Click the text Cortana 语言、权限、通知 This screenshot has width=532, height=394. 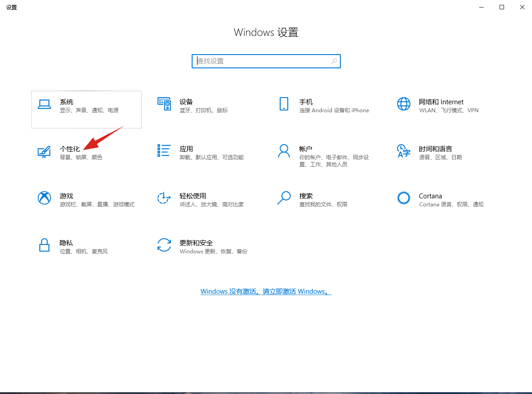(x=451, y=204)
